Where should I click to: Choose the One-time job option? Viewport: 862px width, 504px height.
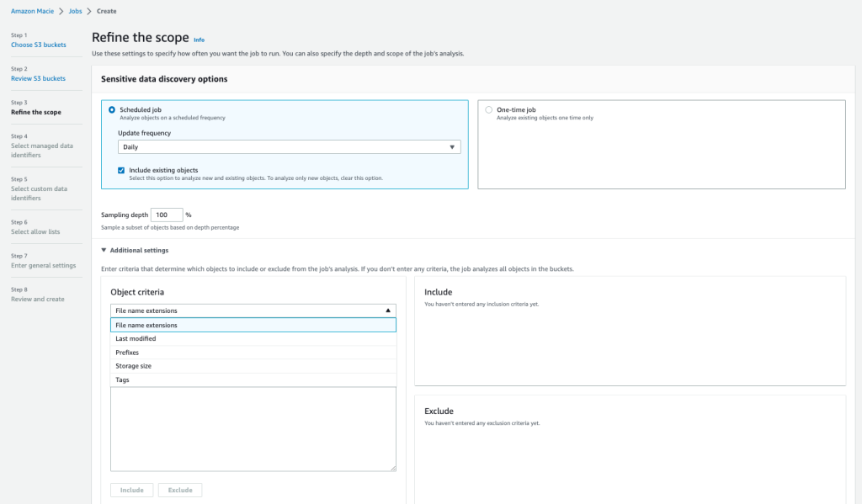tap(489, 109)
